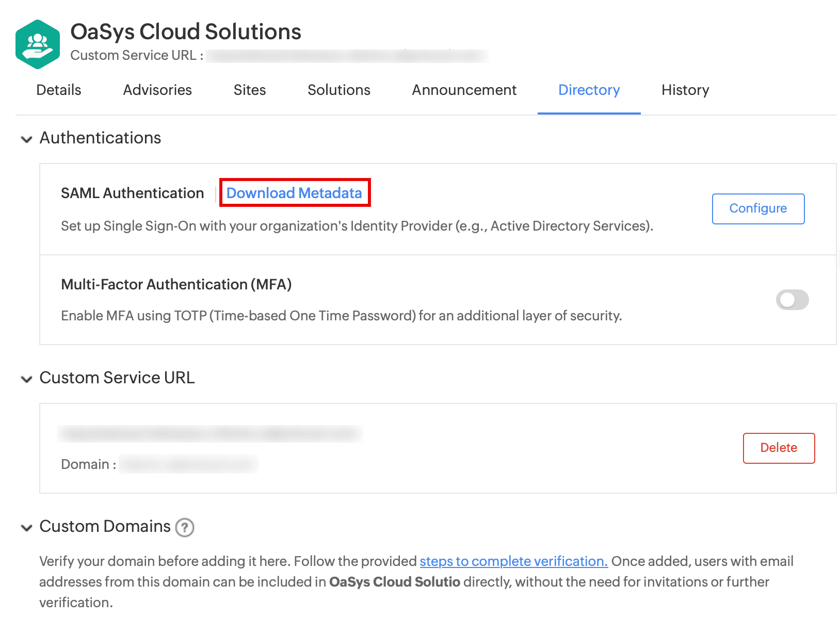The image size is (840, 617).
Task: Delete the custom service URL
Action: click(778, 448)
